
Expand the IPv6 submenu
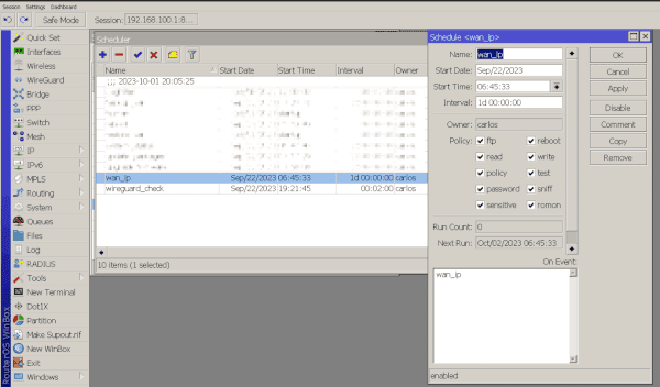pyautogui.click(x=81, y=165)
